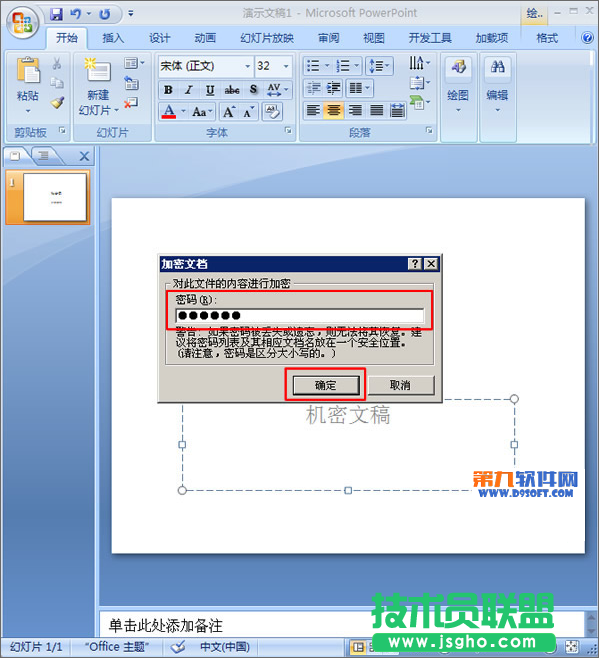
Task: Run spell check from status bar
Action: pyautogui.click(x=178, y=647)
